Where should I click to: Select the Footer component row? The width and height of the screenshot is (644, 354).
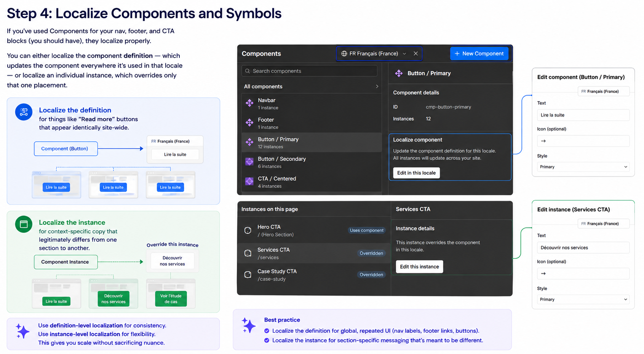point(312,123)
